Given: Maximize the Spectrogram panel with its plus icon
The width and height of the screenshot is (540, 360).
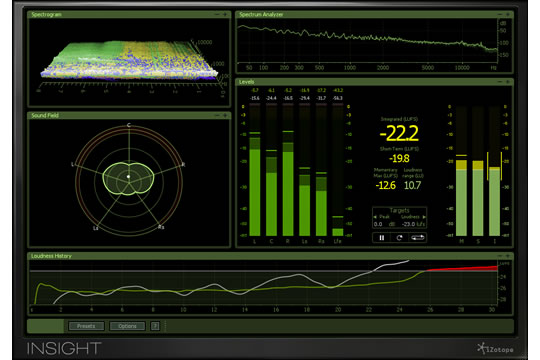Looking at the screenshot, I should click(x=225, y=14).
